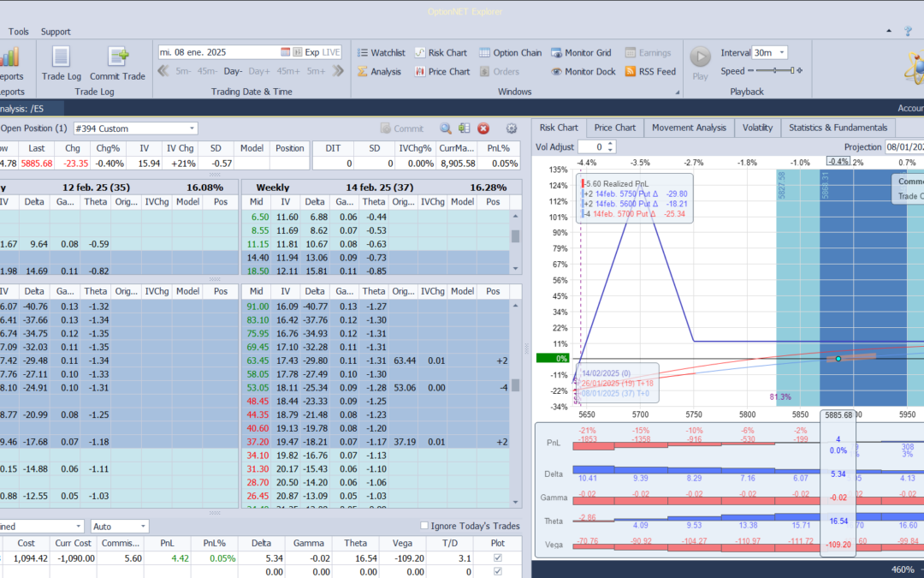Show the Monitor Dock
The height and width of the screenshot is (578, 924).
pos(583,72)
